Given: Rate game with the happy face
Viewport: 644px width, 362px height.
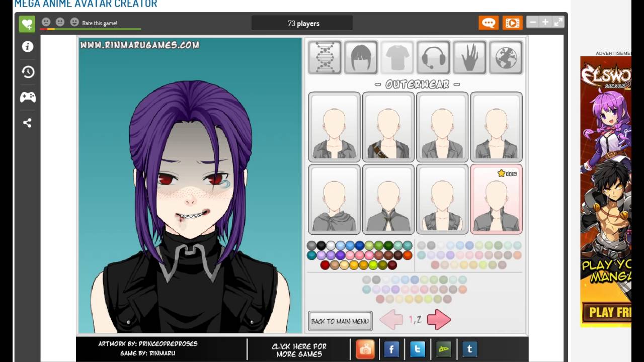Looking at the screenshot, I should click(74, 22).
